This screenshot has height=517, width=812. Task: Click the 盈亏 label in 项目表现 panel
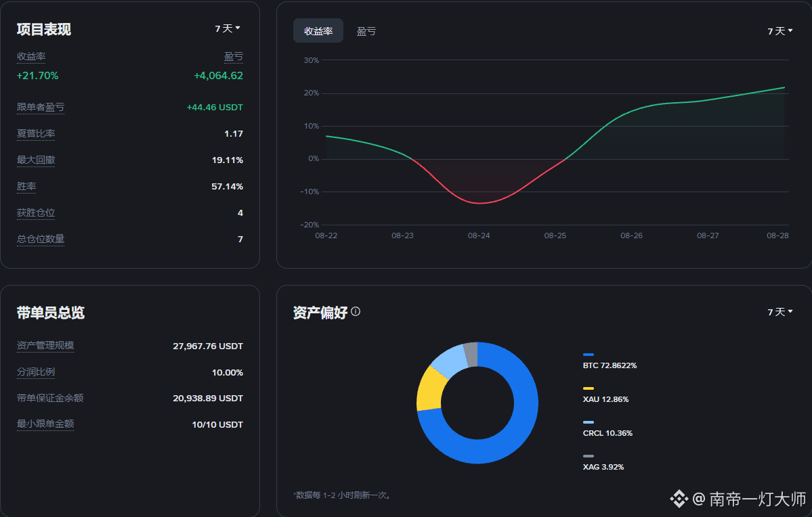[234, 56]
